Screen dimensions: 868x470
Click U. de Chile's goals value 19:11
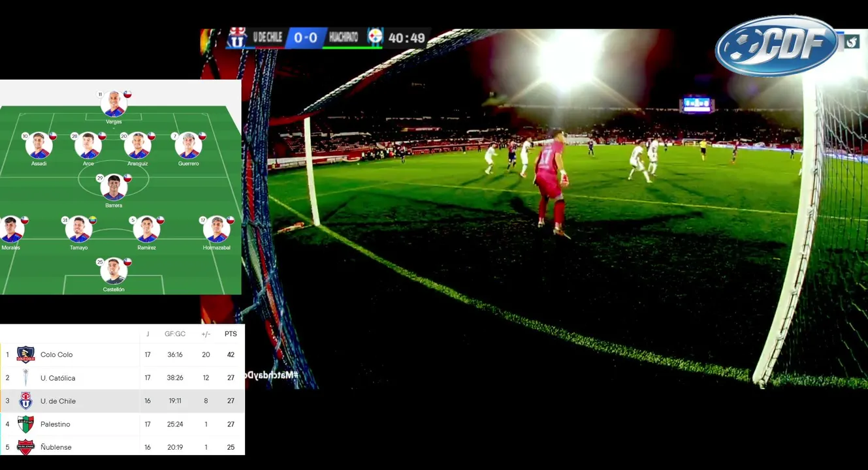point(175,401)
